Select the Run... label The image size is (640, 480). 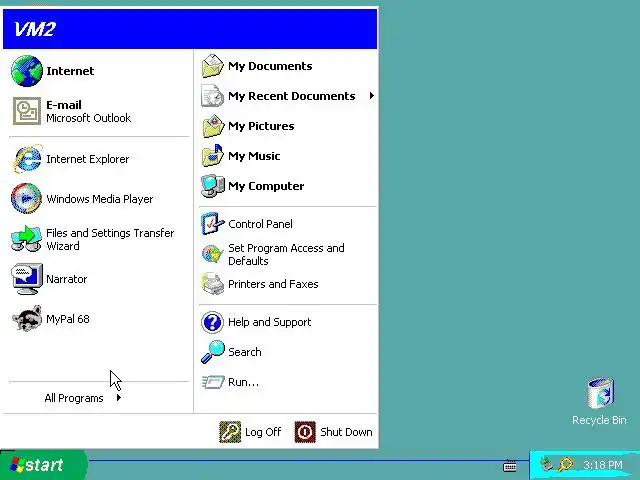243,382
